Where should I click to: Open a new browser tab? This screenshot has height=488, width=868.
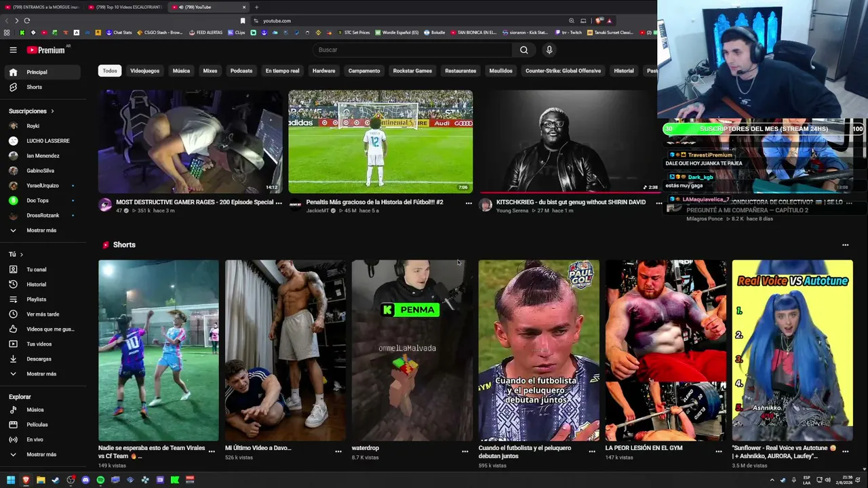point(256,7)
